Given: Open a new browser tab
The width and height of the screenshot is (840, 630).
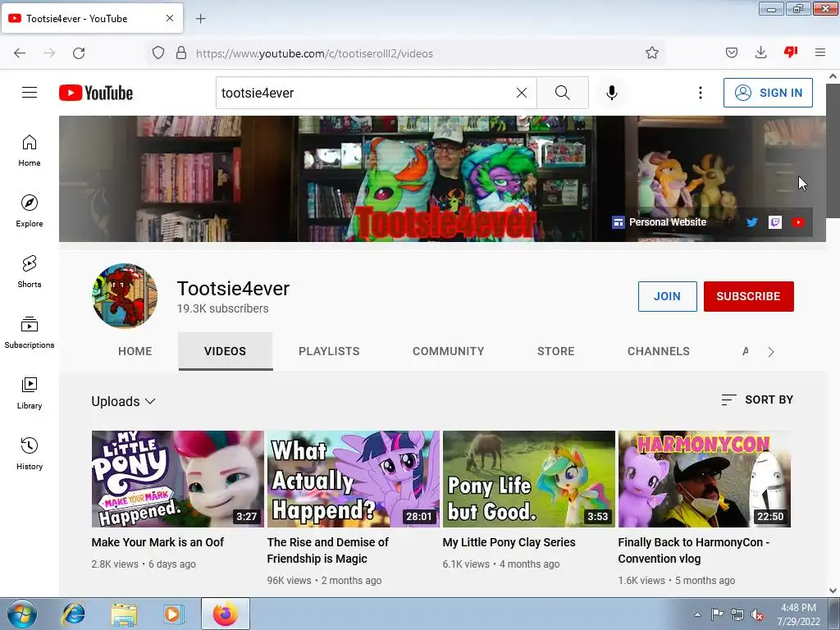Looking at the screenshot, I should pyautogui.click(x=200, y=19).
